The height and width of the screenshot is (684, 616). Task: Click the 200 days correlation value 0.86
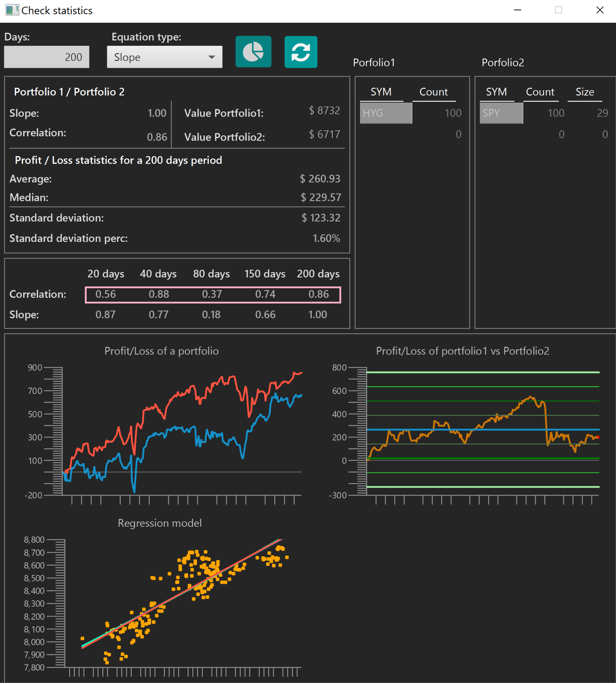(x=318, y=294)
